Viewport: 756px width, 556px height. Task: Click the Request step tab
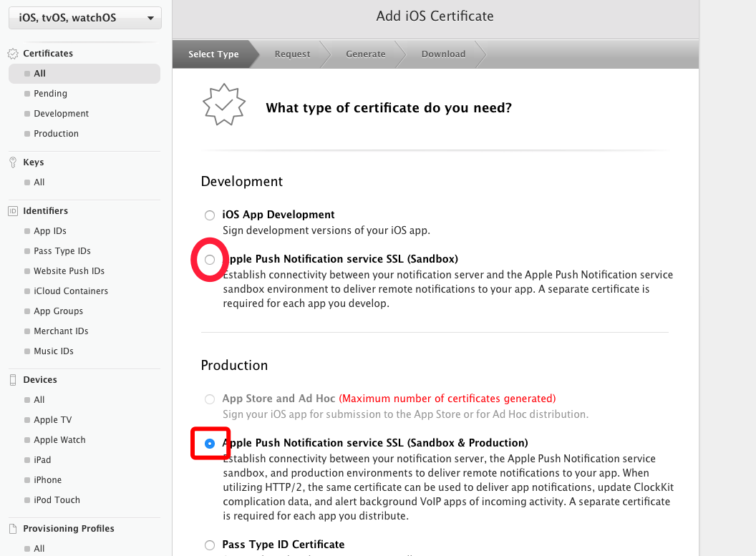click(x=292, y=54)
